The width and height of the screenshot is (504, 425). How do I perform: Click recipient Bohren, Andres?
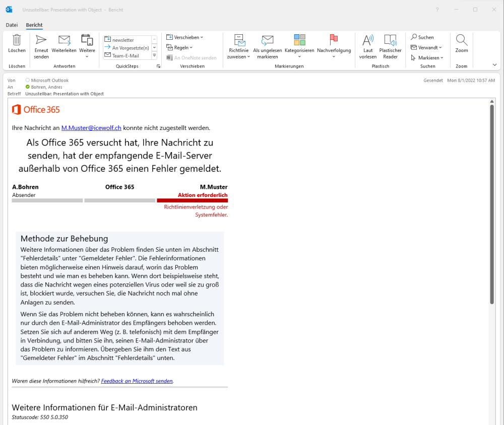[46, 87]
